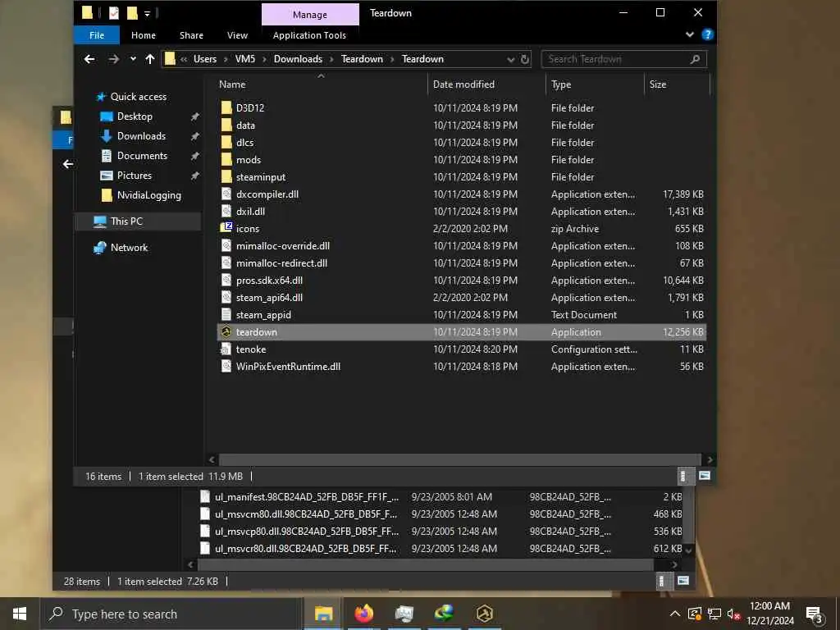Open recent locations dropdown arrow

(x=133, y=59)
